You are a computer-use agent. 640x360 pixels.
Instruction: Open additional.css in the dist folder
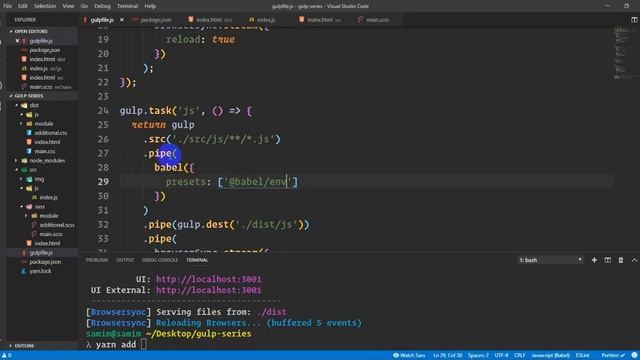(x=51, y=133)
